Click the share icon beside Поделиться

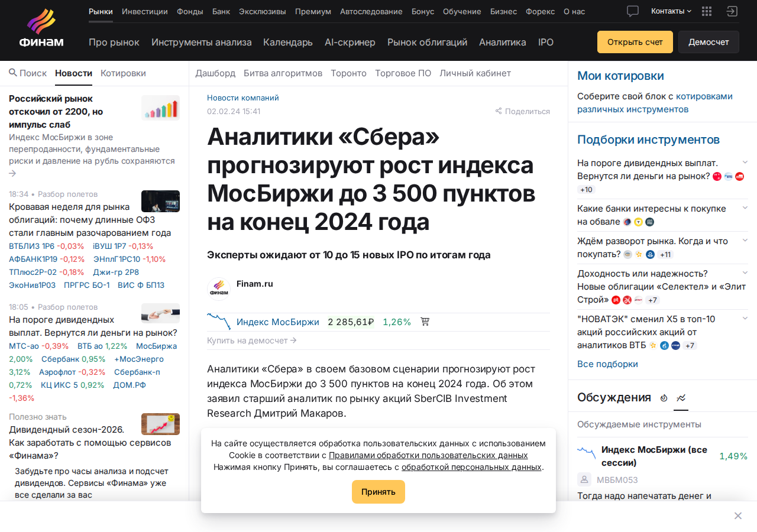pyautogui.click(x=499, y=111)
